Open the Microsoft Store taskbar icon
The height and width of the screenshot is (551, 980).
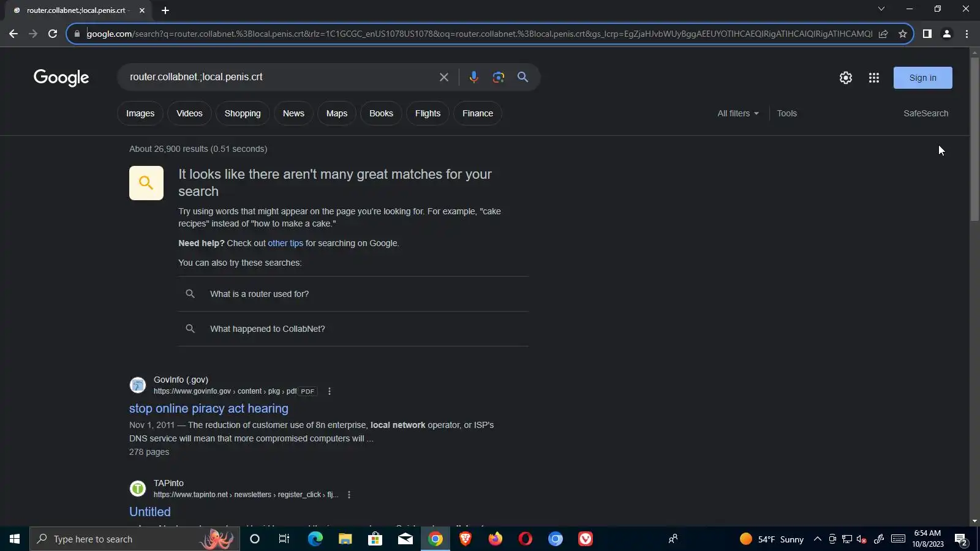click(x=375, y=539)
